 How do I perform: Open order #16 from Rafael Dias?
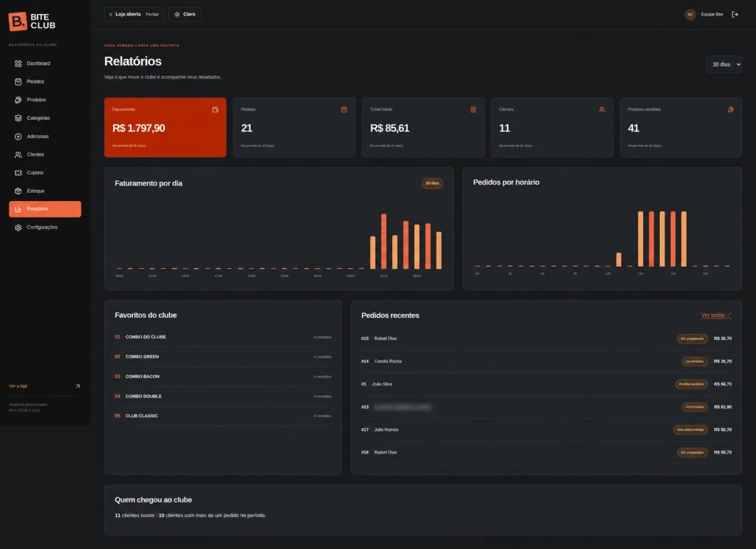(546, 452)
